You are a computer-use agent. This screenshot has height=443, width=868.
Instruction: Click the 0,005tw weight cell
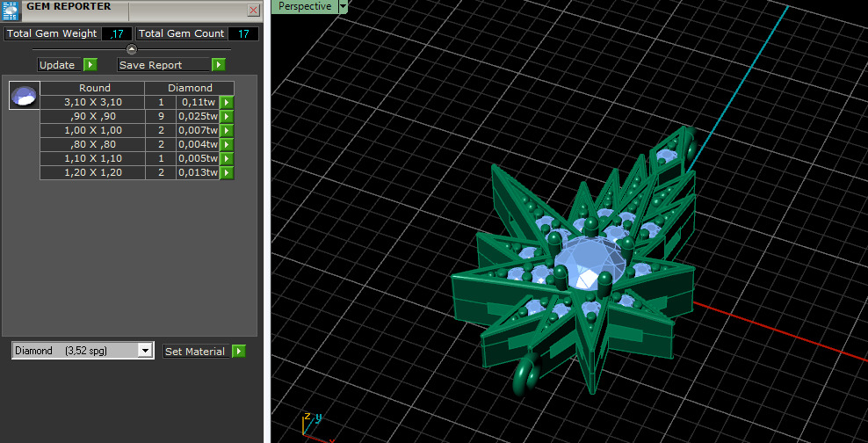point(198,159)
